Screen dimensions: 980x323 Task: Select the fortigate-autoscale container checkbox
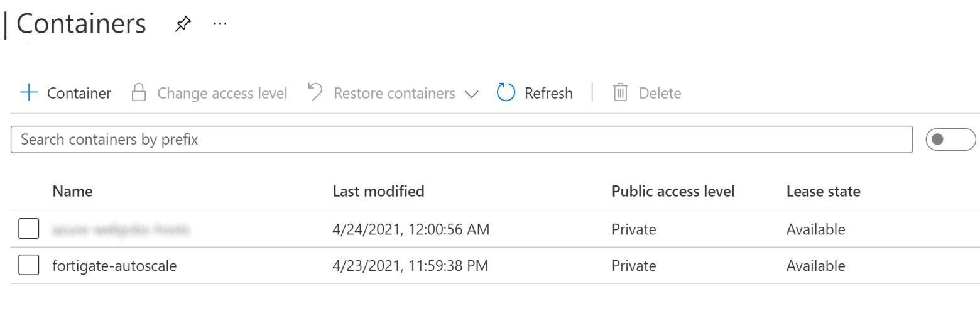click(29, 266)
